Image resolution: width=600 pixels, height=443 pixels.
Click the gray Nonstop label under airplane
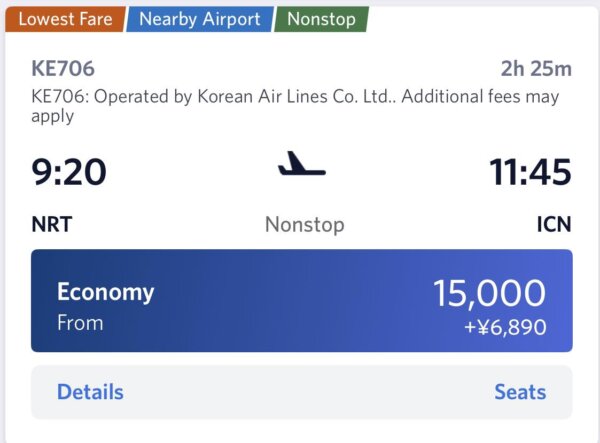tap(304, 224)
